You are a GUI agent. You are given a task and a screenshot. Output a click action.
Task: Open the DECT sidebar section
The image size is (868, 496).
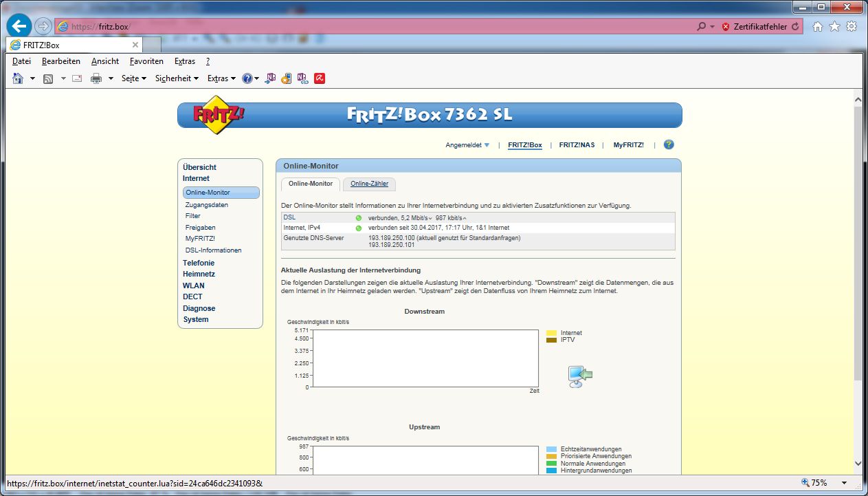(x=192, y=296)
